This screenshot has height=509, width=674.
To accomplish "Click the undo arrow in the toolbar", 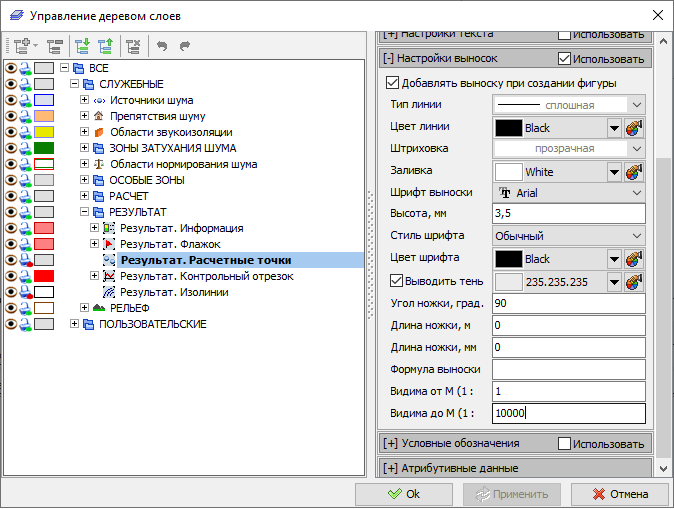I will coord(163,46).
